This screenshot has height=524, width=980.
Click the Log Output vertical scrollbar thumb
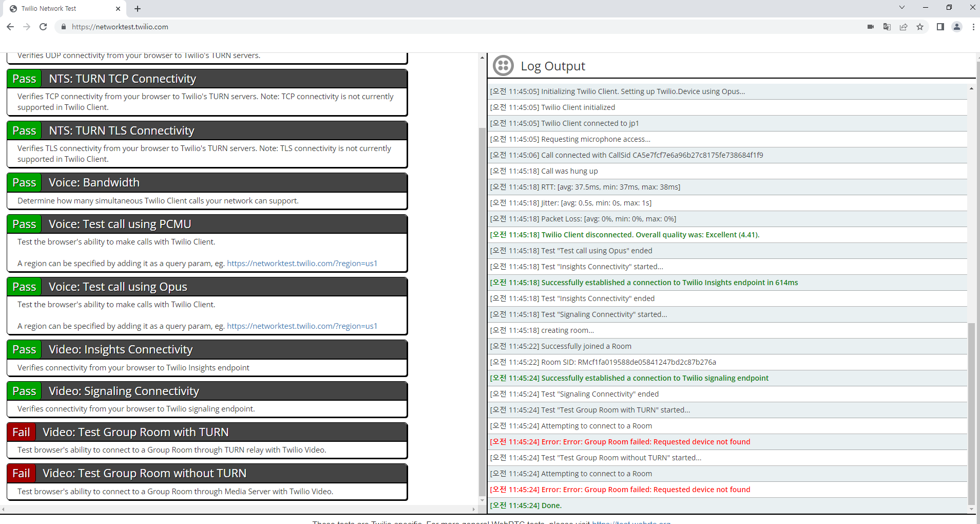pyautogui.click(x=971, y=414)
